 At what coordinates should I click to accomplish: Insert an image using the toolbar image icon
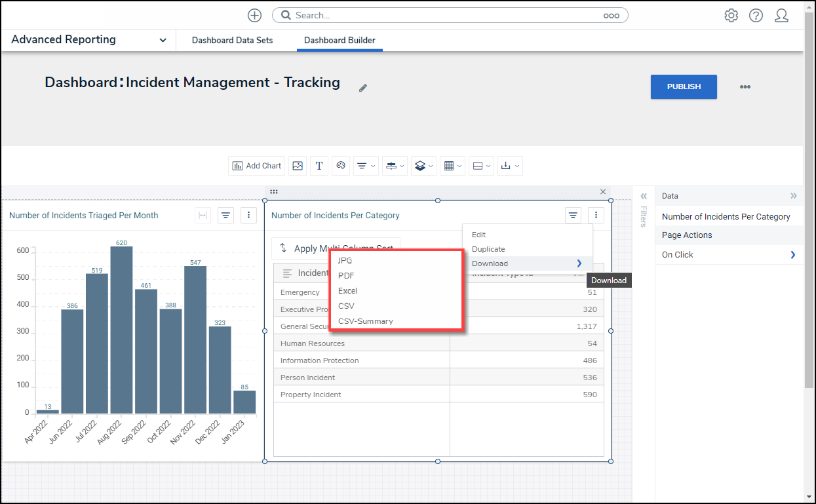298,166
